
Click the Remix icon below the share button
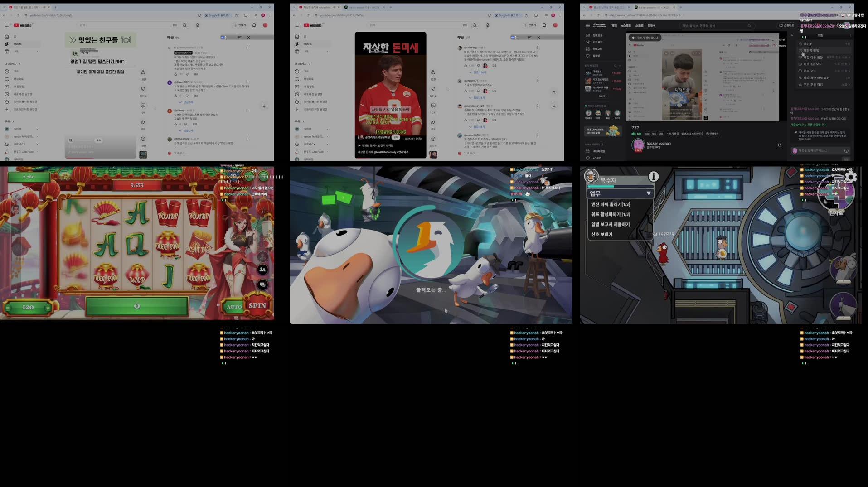tap(433, 139)
